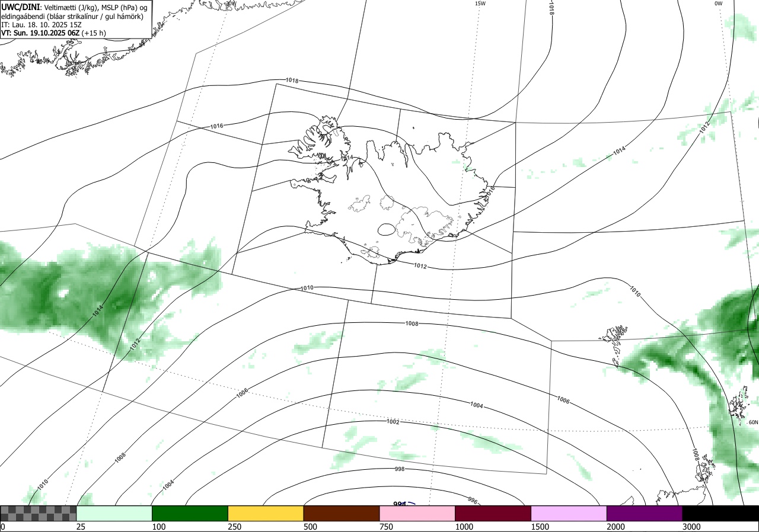The height and width of the screenshot is (532, 759).
Task: Pick the maroon 1000–1500 legend swatch
Action: 493,513
